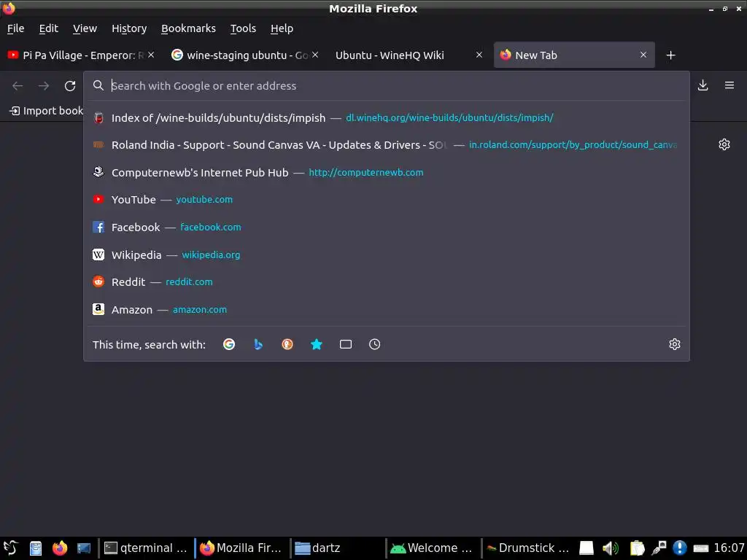Select the Roland India Support suggestion
Screen dimensions: 747x560
click(x=387, y=145)
